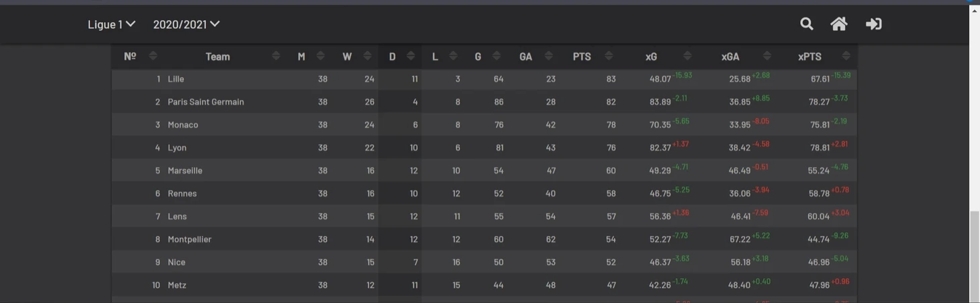Sort table by PTS column arrows

[x=609, y=56]
